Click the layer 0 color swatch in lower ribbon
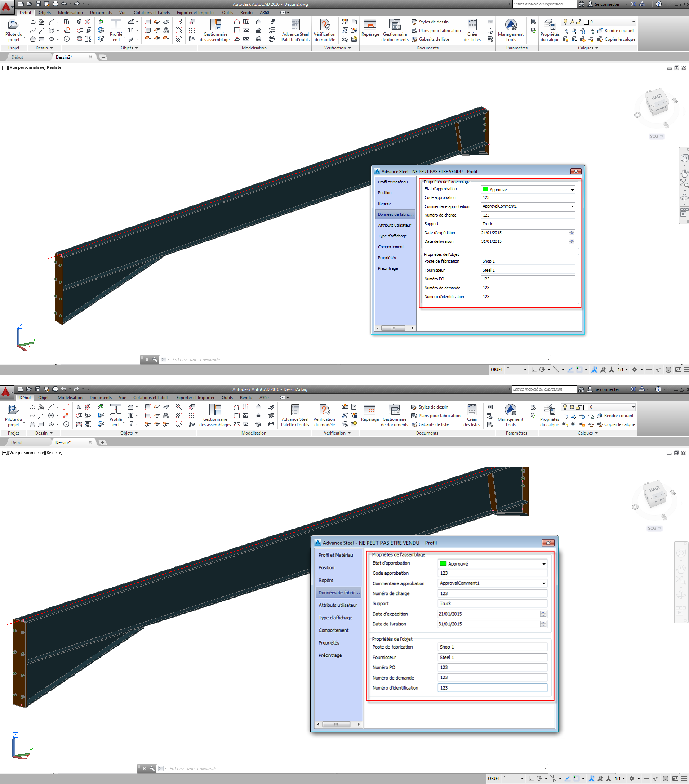 click(x=586, y=407)
